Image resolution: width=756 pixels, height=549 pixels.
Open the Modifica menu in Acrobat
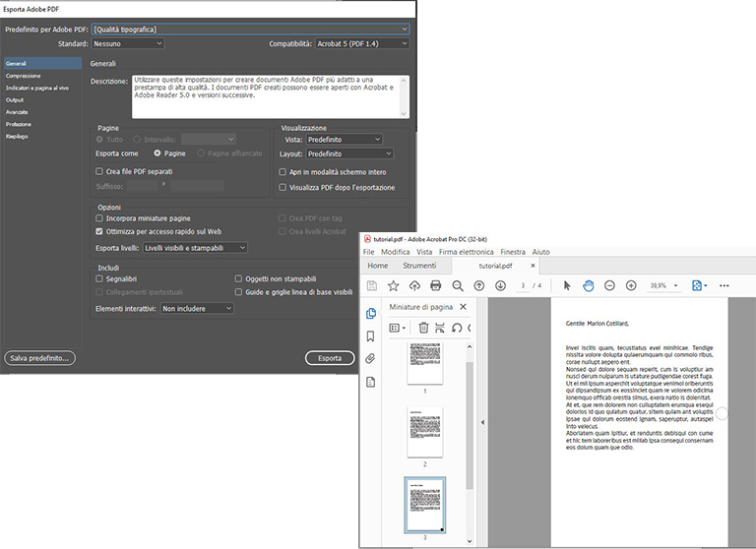tap(396, 252)
